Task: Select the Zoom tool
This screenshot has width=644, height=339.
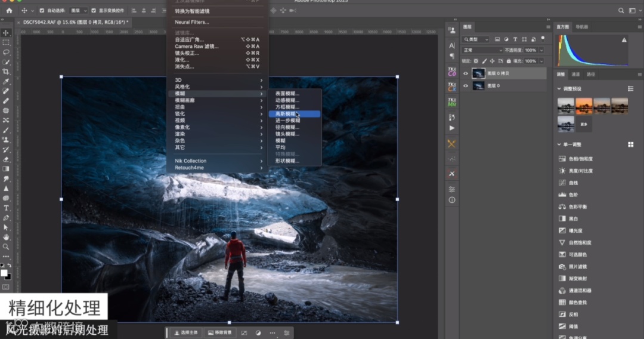Action: [6, 247]
